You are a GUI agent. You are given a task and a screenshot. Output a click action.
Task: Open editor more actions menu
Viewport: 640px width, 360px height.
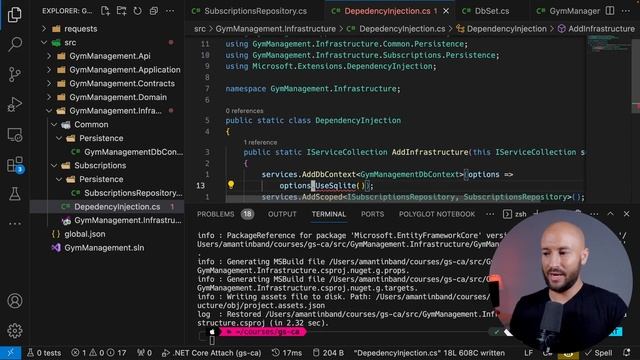point(626,11)
